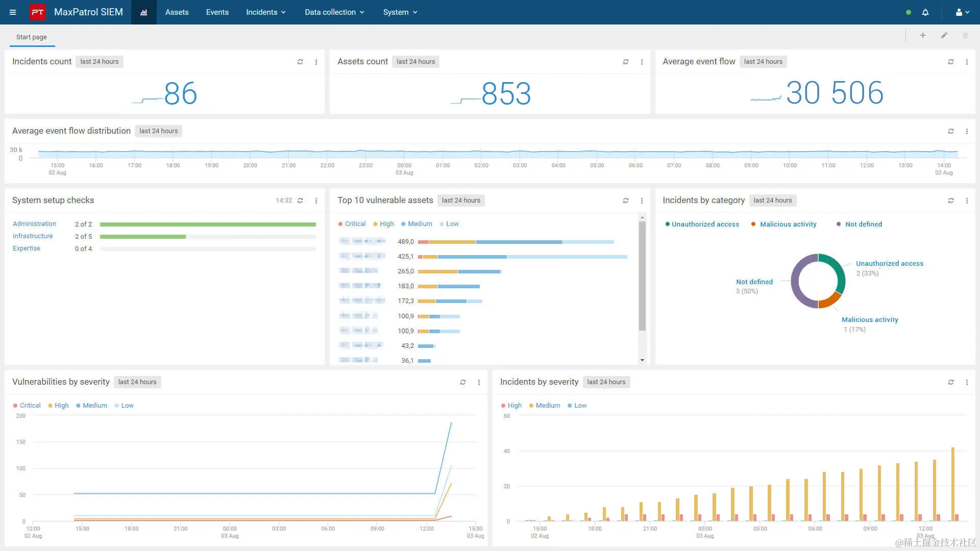The height and width of the screenshot is (551, 980).
Task: Open the notifications bell
Action: point(925,12)
